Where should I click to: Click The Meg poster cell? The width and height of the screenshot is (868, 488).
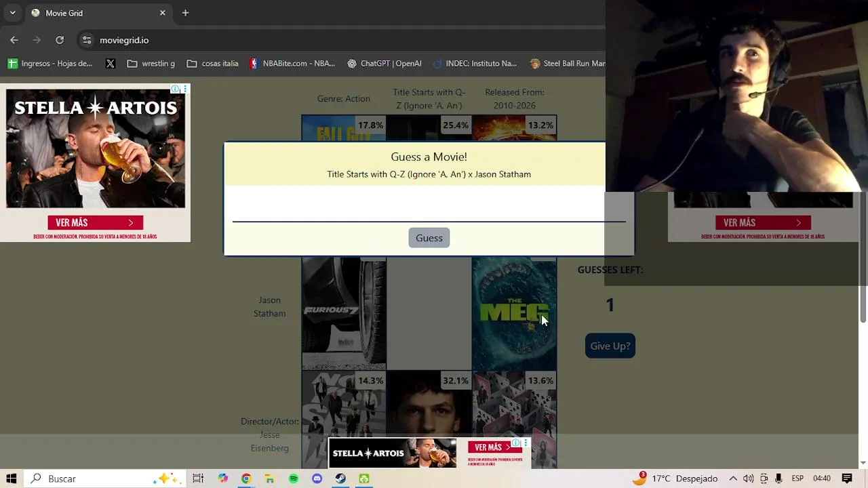(x=514, y=313)
